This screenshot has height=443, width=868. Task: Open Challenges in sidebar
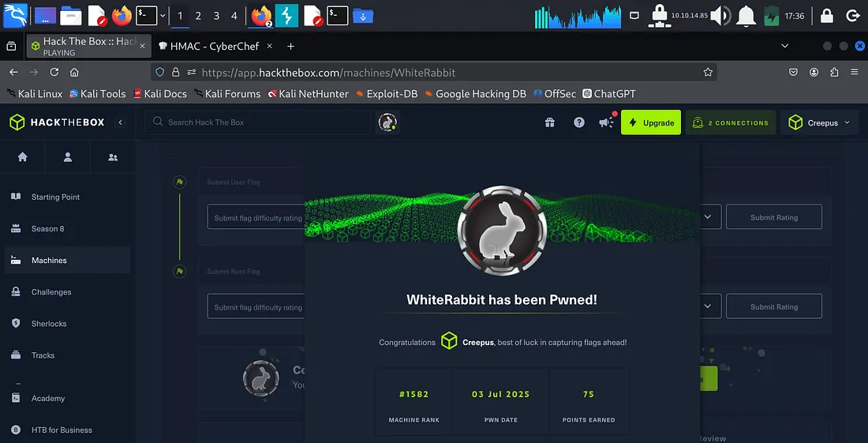tap(68, 292)
